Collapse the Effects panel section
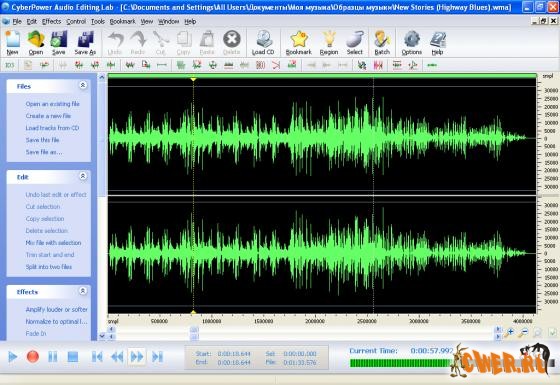Screen dimensions: 560x385 (x=83, y=291)
